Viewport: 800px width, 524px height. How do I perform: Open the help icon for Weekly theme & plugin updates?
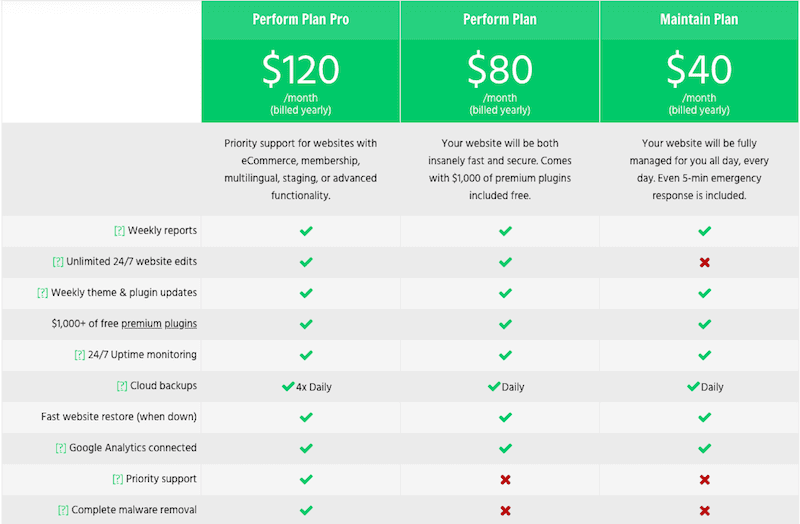[x=43, y=293]
